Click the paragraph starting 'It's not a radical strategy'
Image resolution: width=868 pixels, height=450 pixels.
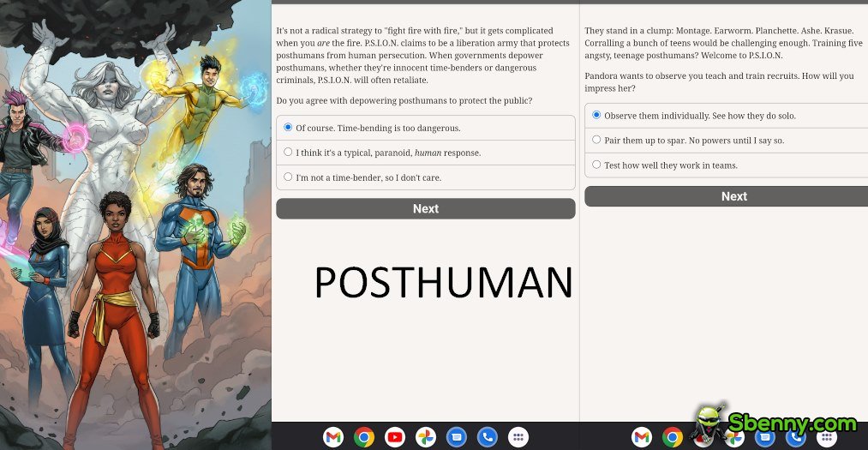click(423, 56)
